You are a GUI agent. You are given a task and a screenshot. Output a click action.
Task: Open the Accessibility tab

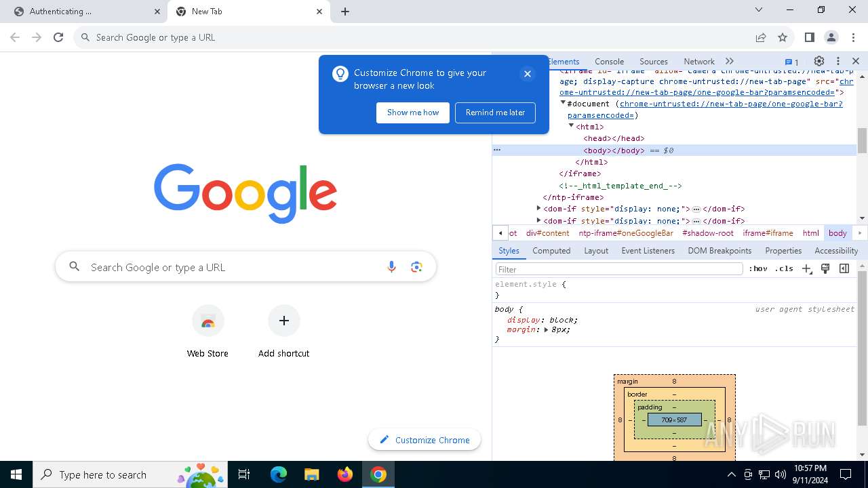(x=836, y=251)
